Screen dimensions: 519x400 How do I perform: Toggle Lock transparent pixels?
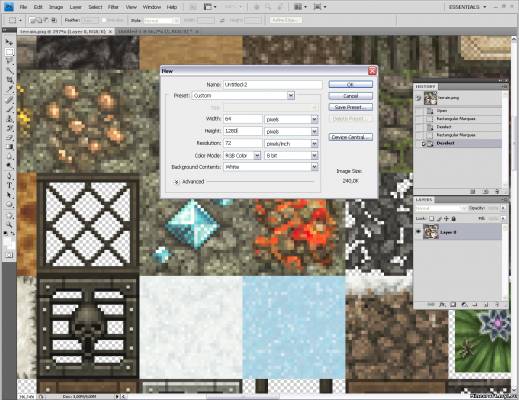pyautogui.click(x=431, y=219)
